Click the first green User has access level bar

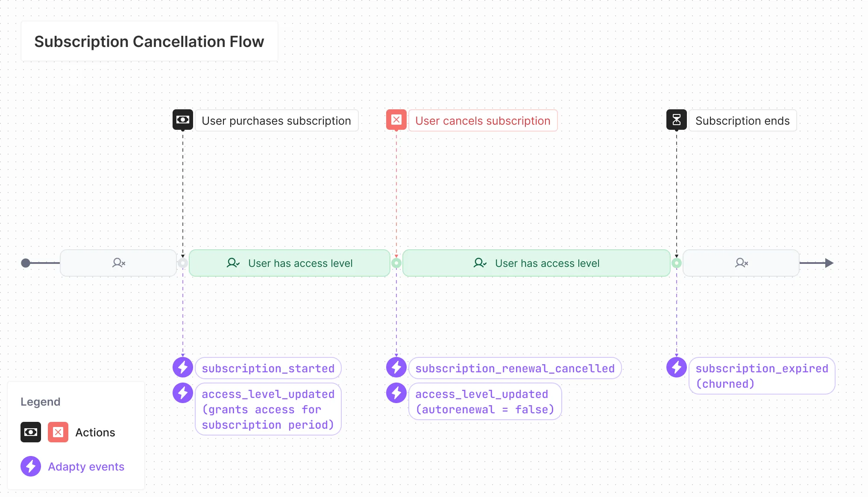point(290,263)
